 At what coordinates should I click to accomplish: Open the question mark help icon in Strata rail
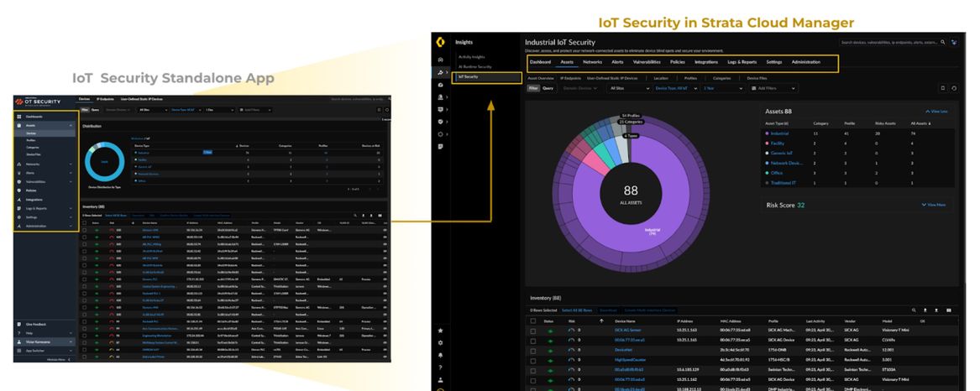click(x=440, y=368)
